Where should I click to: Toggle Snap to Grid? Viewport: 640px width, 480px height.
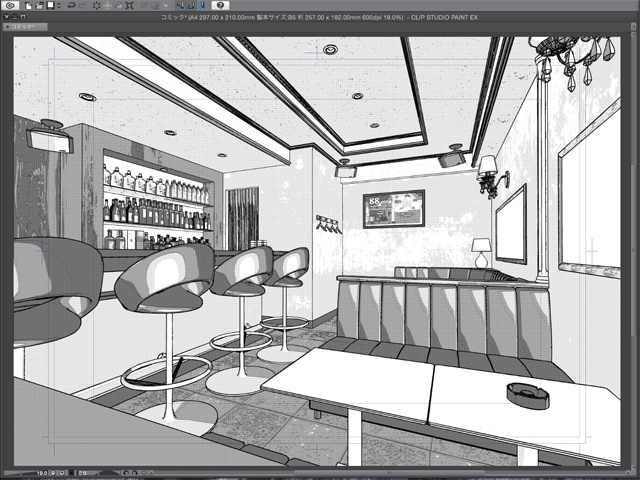[x=202, y=6]
